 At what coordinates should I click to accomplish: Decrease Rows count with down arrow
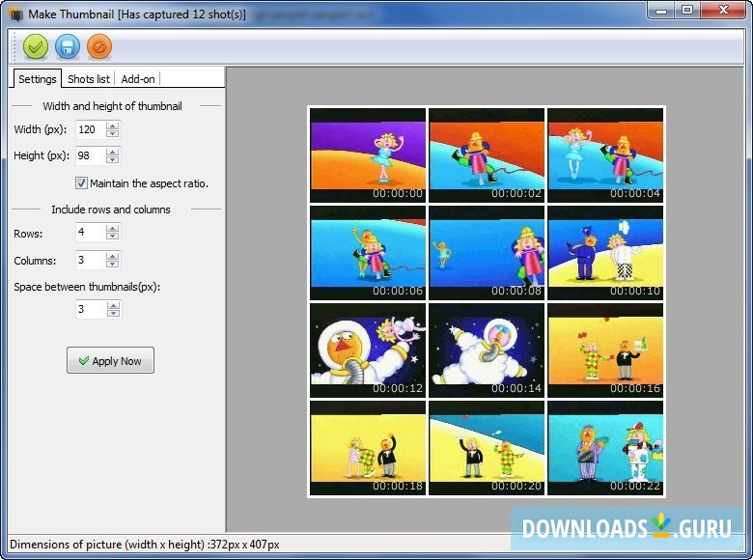coord(113,237)
